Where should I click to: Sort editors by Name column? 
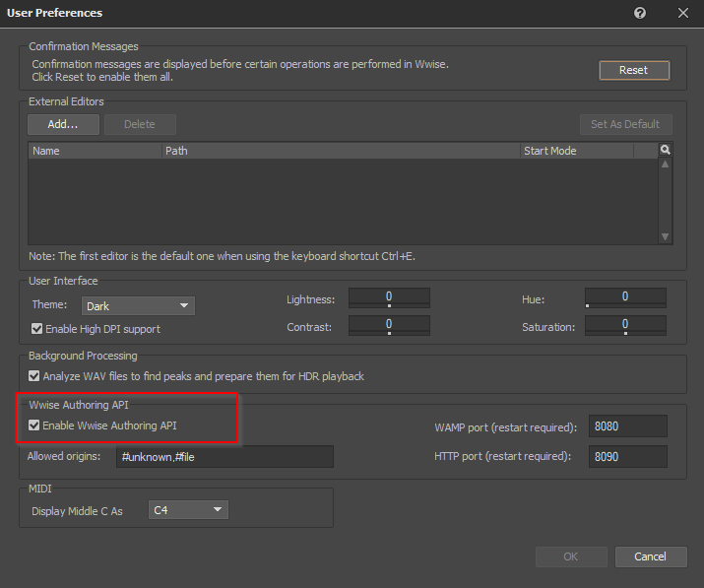pyautogui.click(x=95, y=151)
